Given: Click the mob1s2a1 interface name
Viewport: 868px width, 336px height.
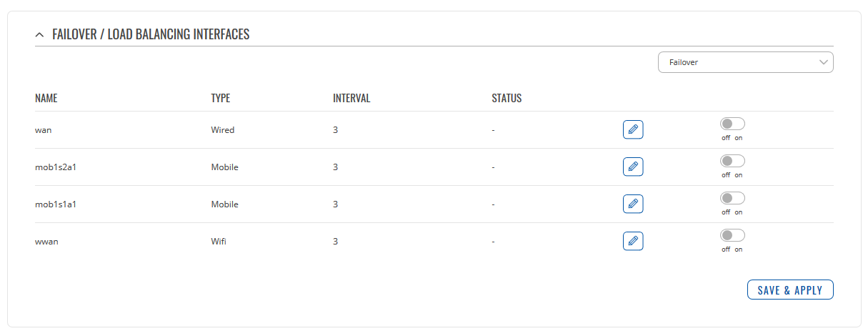Looking at the screenshot, I should pos(56,167).
